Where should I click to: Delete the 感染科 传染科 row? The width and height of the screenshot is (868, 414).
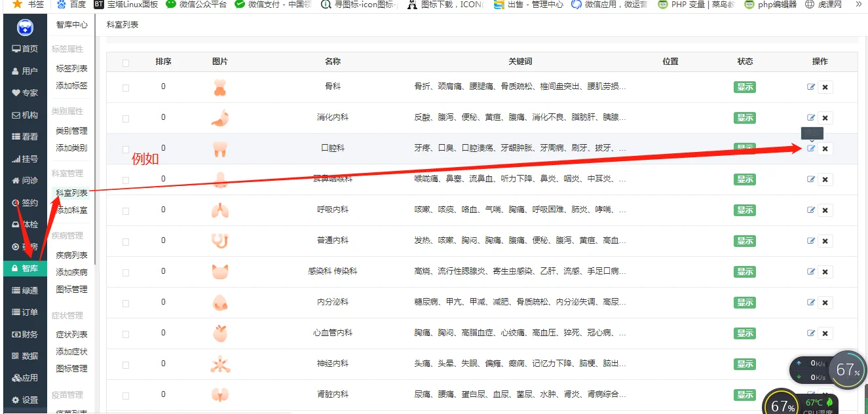click(825, 272)
